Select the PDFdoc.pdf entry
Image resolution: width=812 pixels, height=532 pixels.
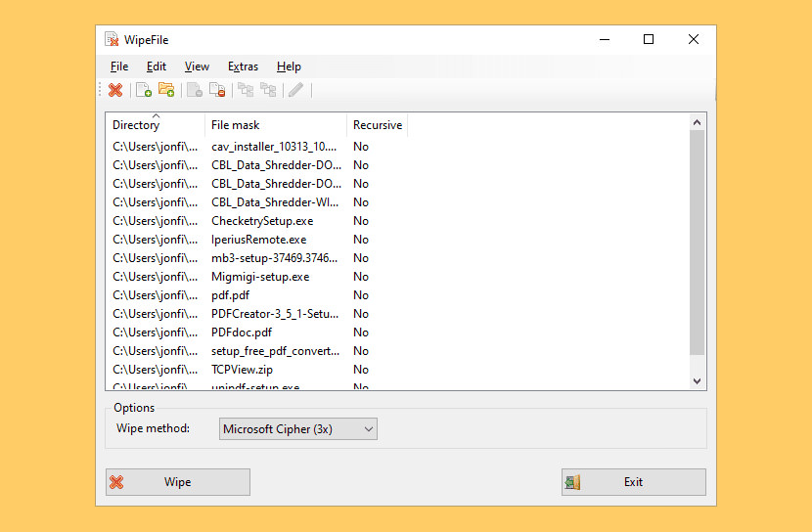click(242, 332)
